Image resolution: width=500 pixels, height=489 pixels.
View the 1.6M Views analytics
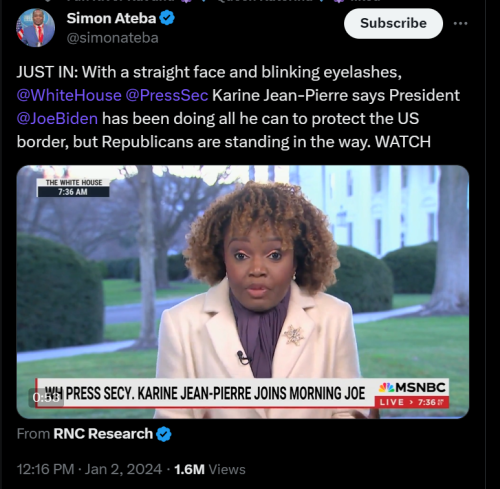[x=210, y=469]
